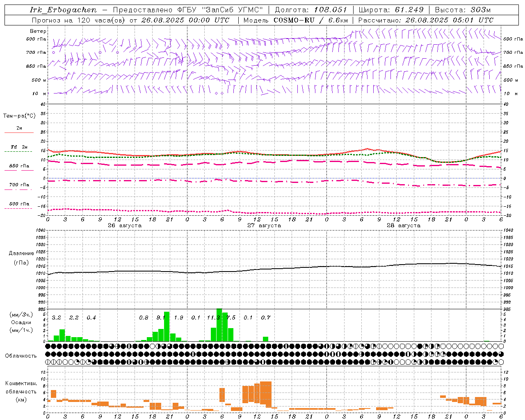Click the tallest orange convective cloud bar
The width and height of the screenshot is (525, 420).
click(x=266, y=393)
